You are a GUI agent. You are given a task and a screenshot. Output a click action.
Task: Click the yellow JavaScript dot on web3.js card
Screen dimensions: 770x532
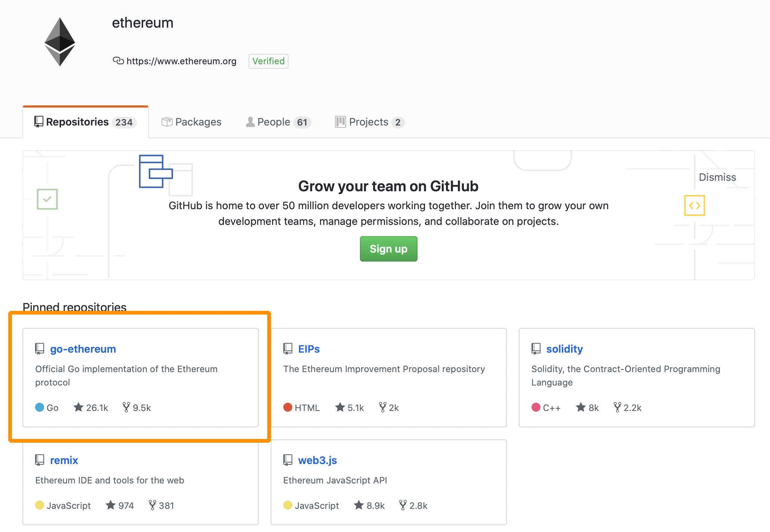coord(288,505)
